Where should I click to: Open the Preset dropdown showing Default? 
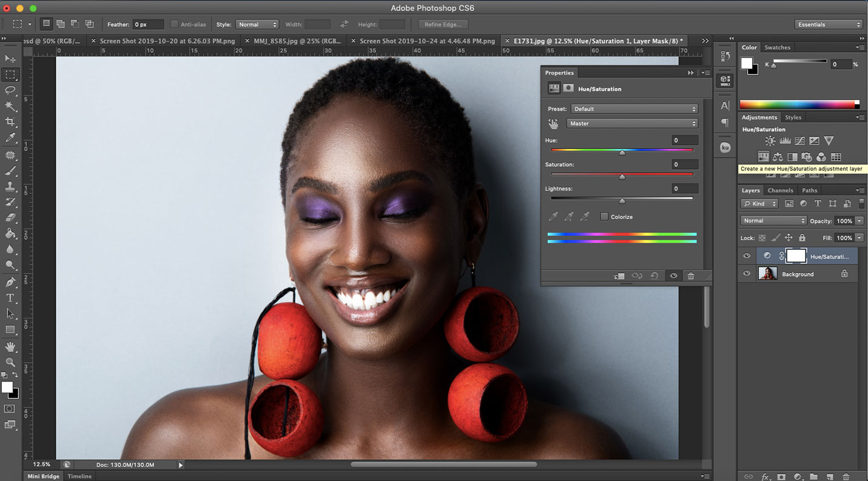pos(634,109)
